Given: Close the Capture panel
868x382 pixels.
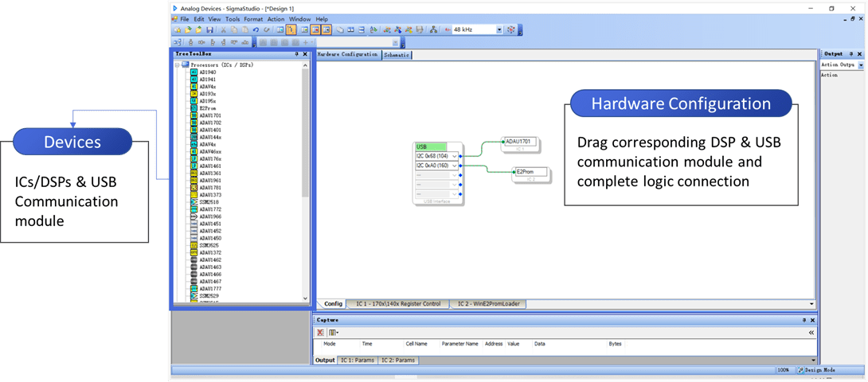Looking at the screenshot, I should tap(813, 320).
